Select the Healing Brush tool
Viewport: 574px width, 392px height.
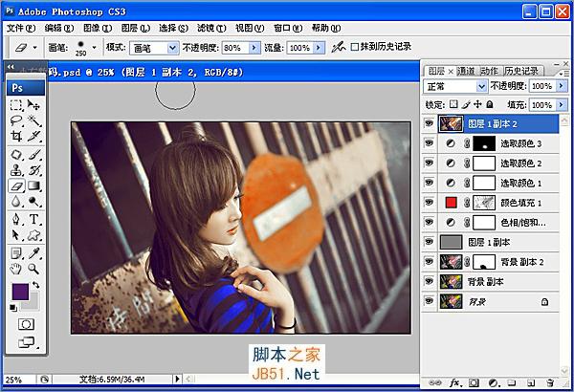point(16,155)
